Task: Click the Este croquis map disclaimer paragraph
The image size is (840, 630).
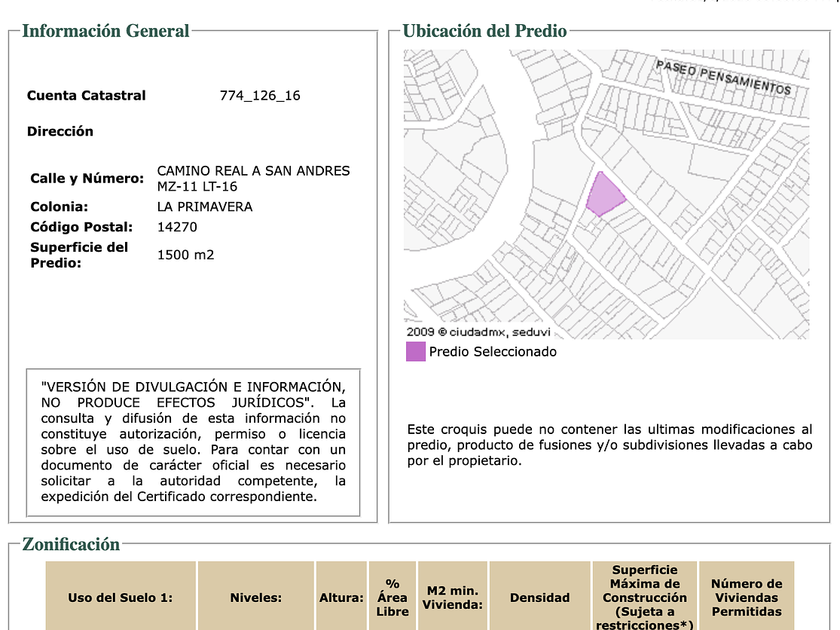Action: [610, 445]
